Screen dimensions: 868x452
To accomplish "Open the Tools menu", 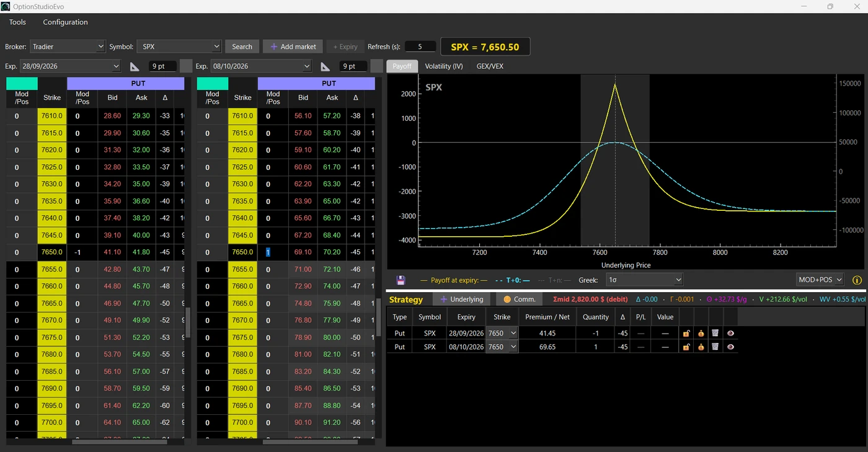I will point(17,22).
